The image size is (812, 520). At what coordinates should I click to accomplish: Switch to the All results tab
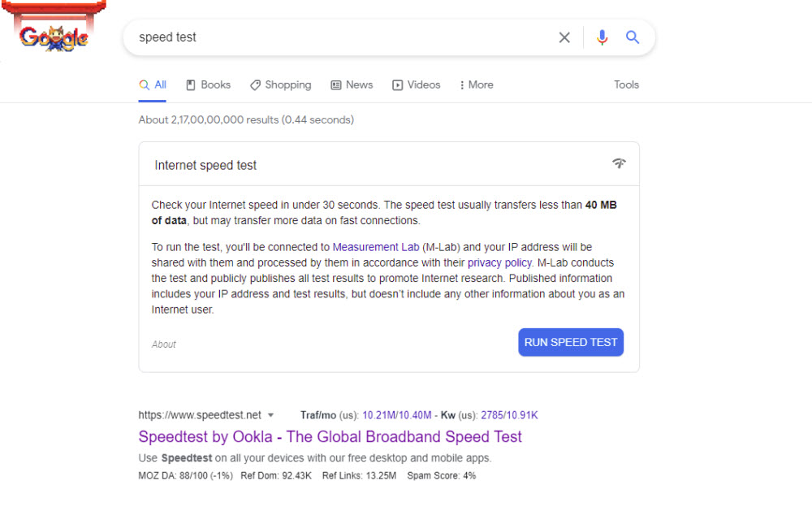153,84
